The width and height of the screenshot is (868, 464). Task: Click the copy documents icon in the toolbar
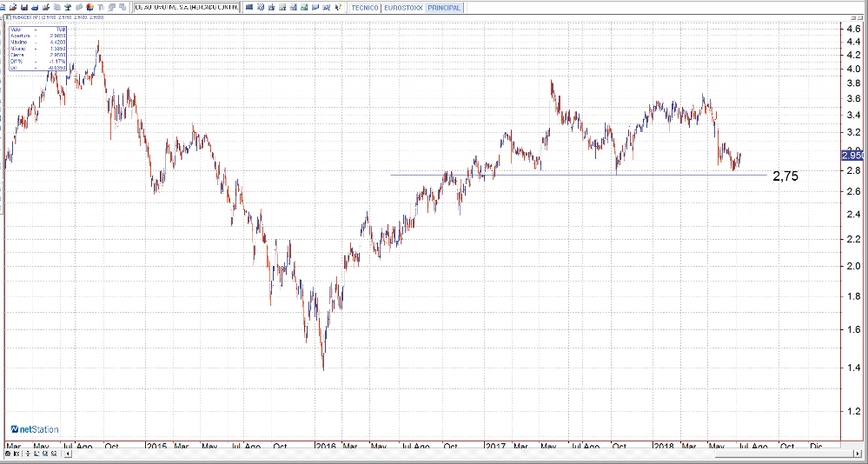pos(56,7)
